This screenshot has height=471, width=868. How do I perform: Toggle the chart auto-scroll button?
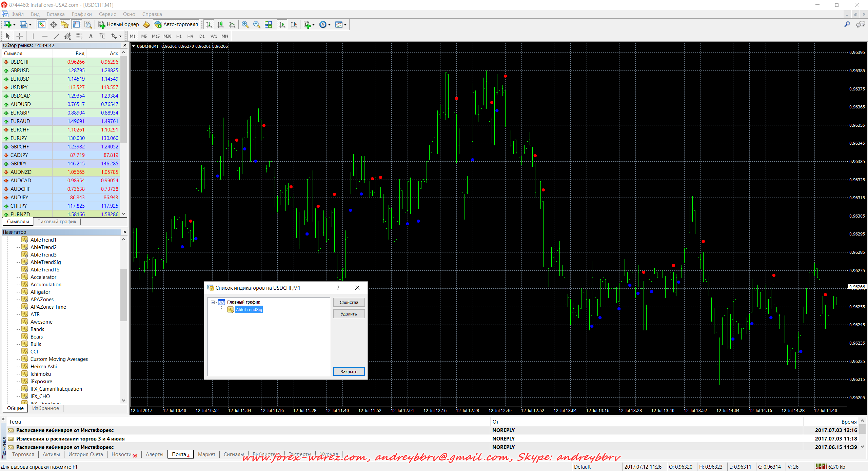point(282,24)
